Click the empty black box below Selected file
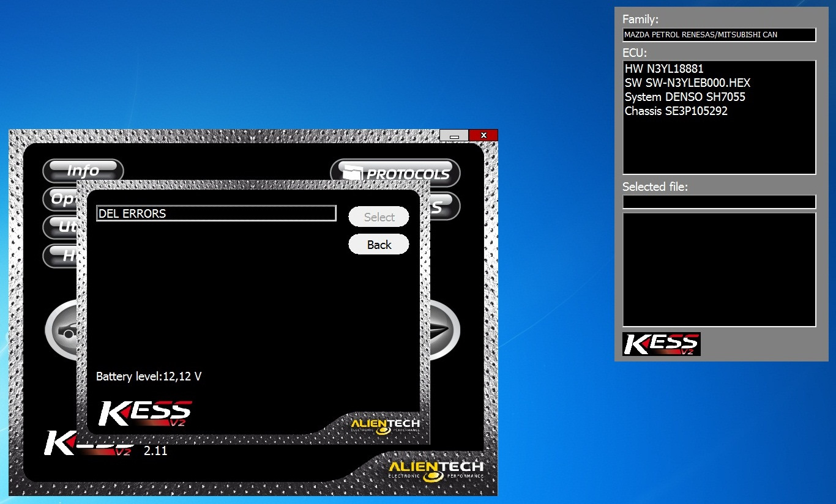Image resolution: width=836 pixels, height=504 pixels. (719, 270)
